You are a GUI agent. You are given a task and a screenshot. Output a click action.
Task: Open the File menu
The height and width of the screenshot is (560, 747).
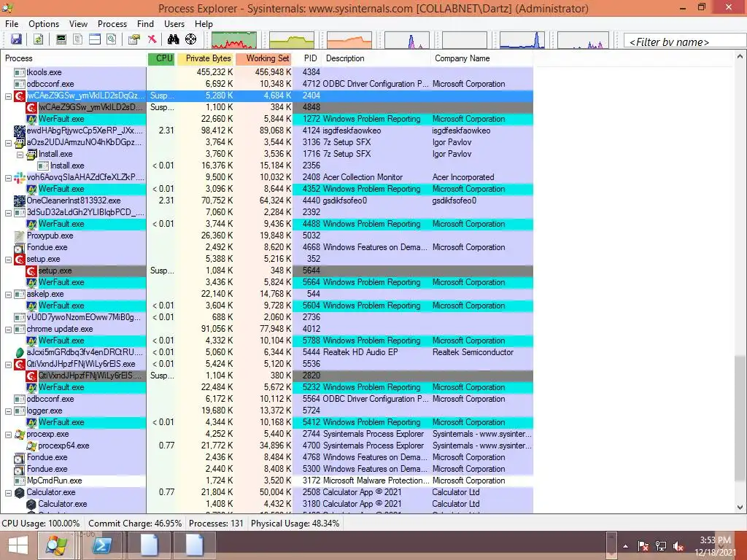pos(12,24)
